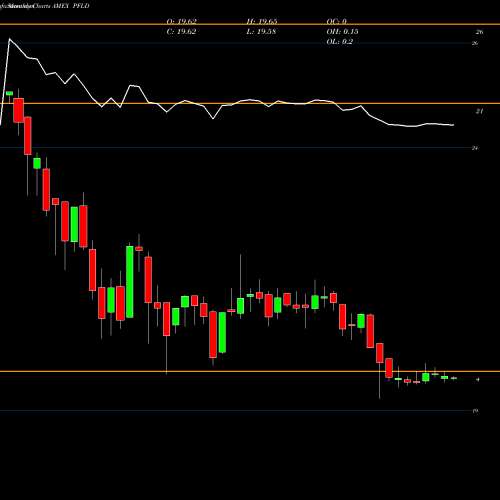Click the end of the white moving-average line
The image size is (500, 500).
tap(453, 125)
